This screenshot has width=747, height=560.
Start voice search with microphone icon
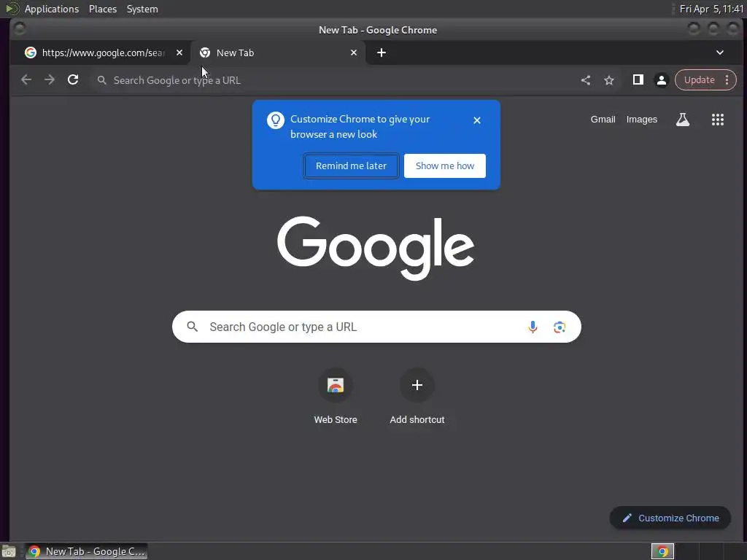click(533, 327)
